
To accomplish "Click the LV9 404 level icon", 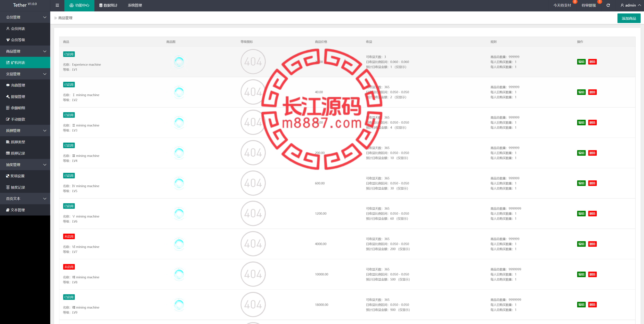I will pos(253,305).
